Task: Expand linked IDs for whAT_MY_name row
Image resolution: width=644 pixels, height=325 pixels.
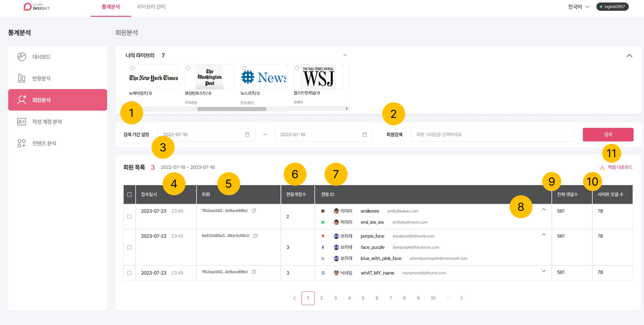Action: coord(543,271)
